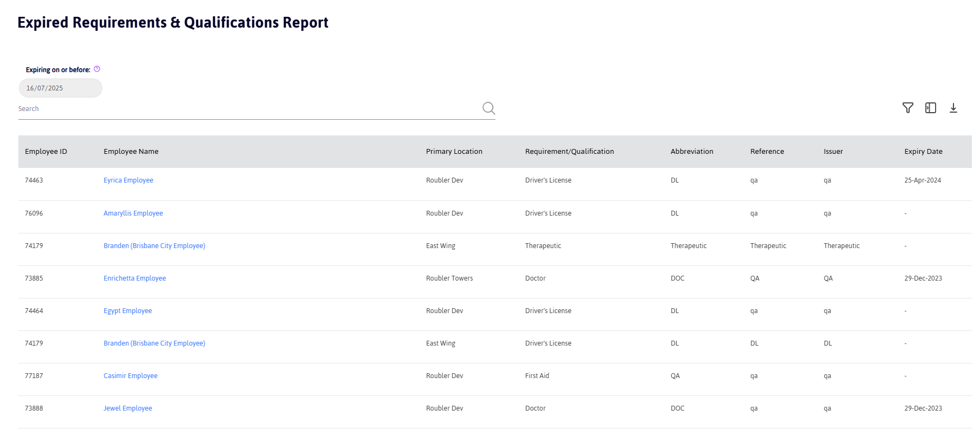
Task: Click Driver's License in Eyrica row
Action: click(548, 180)
